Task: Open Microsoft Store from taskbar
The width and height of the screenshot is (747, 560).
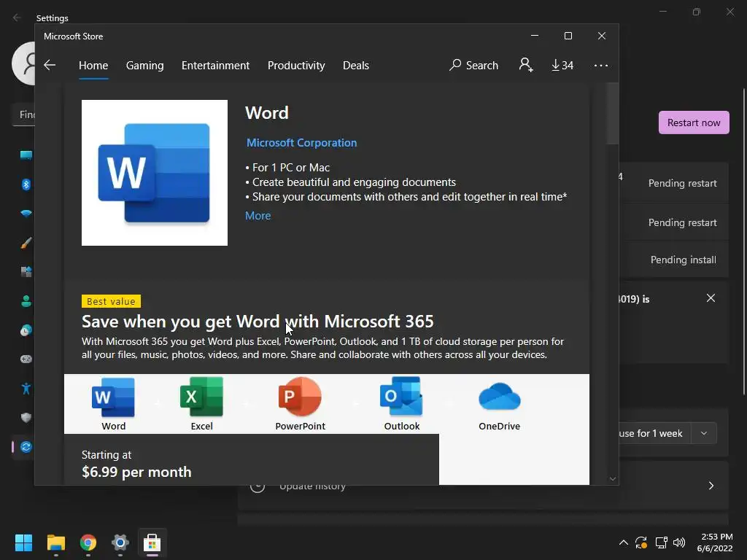Action: click(x=152, y=542)
